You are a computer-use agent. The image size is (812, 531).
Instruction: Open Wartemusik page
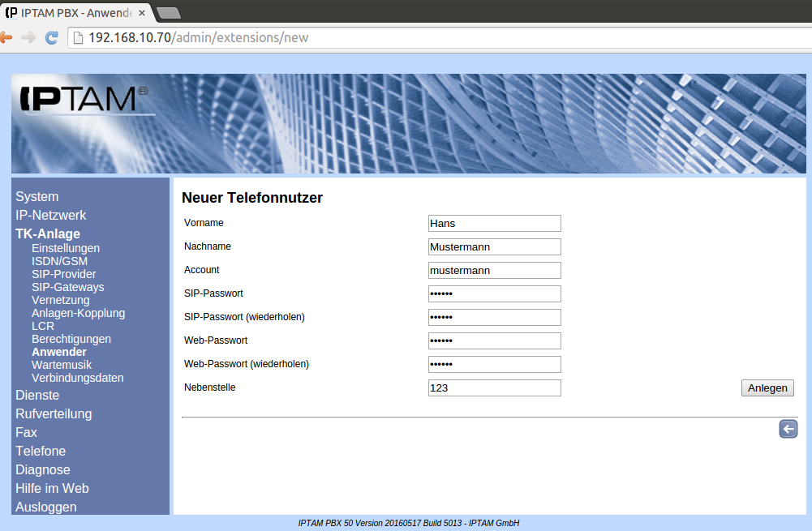(62, 365)
